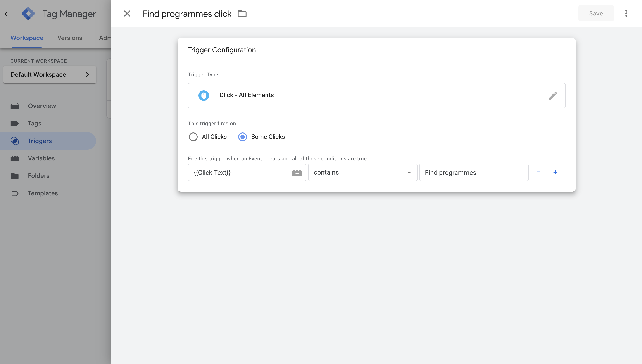The image size is (642, 364).
Task: Edit the trigger name Find programmes click
Action: (x=187, y=14)
